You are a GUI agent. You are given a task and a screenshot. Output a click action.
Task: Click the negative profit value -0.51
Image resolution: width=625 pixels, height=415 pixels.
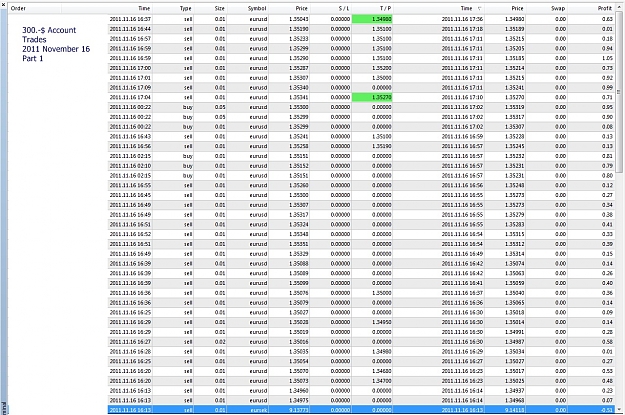point(607,410)
